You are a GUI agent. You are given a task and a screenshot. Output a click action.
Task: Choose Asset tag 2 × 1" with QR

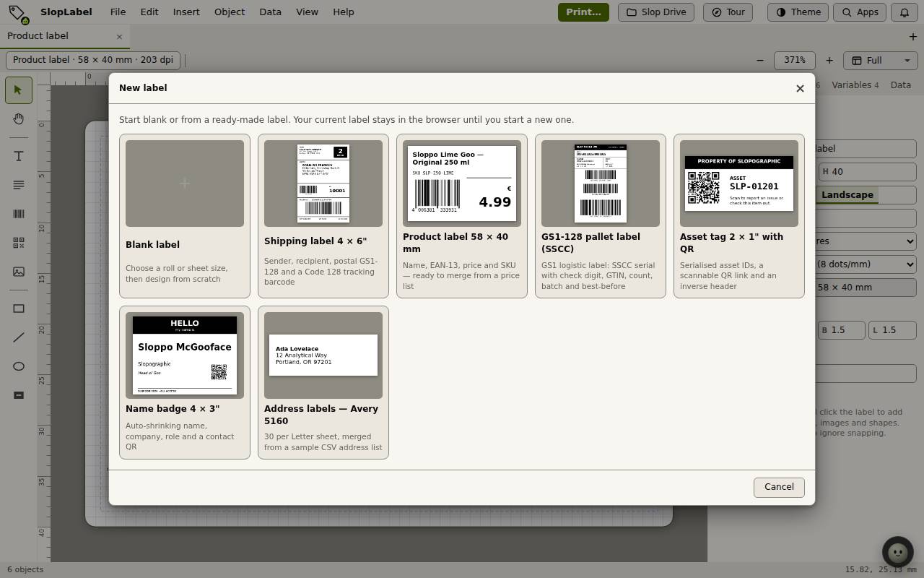tap(739, 216)
